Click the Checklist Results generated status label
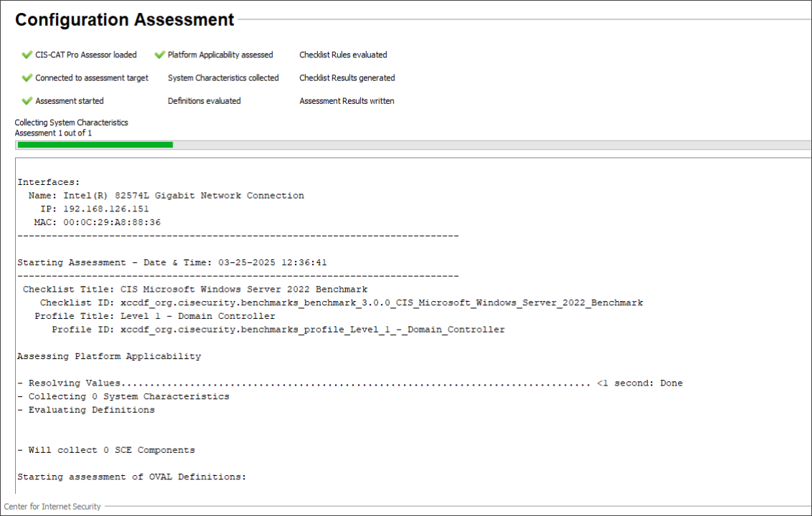Viewport: 812px width, 516px height. click(x=347, y=77)
